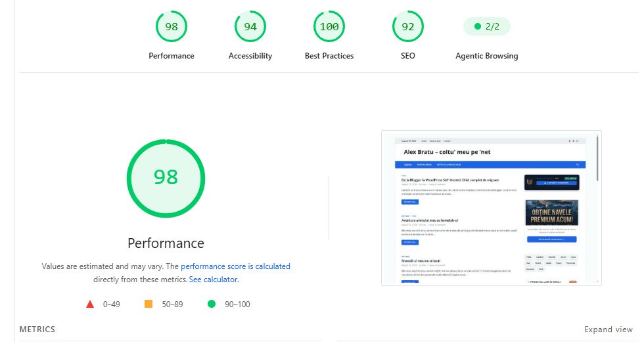Click the large 98 Performance gauge

pyautogui.click(x=166, y=178)
